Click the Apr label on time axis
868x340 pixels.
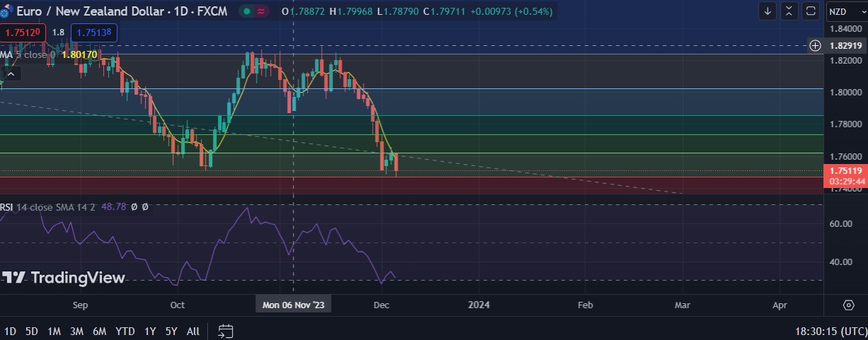pyautogui.click(x=780, y=305)
